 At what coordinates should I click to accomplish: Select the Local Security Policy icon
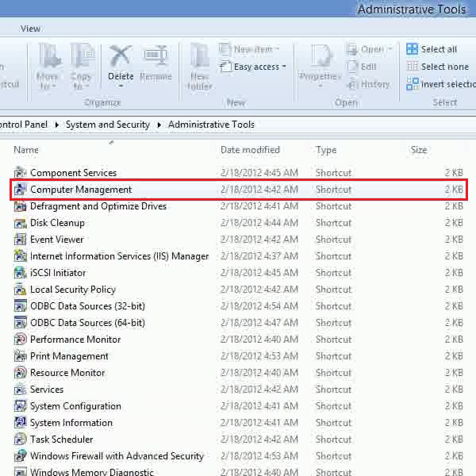(21, 290)
